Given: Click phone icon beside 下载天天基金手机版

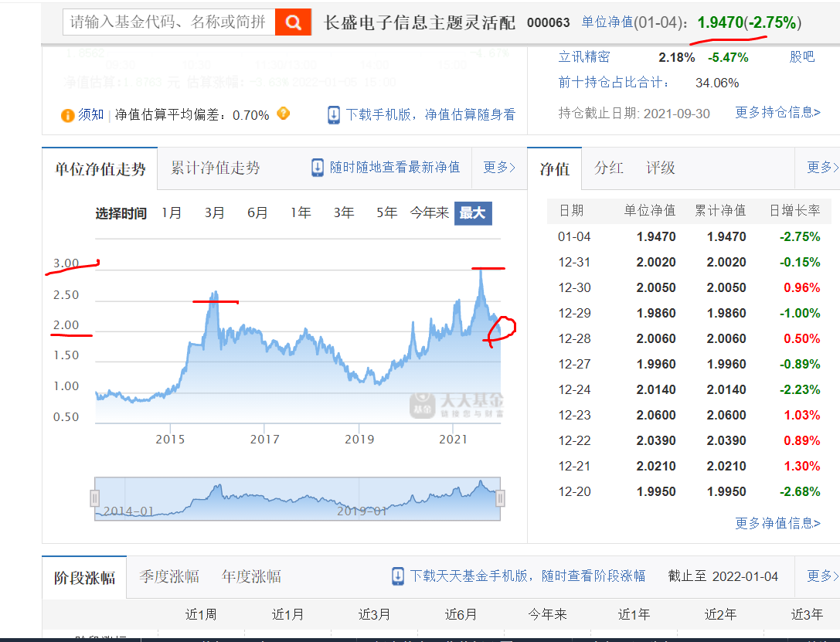Looking at the screenshot, I should click(x=398, y=576).
